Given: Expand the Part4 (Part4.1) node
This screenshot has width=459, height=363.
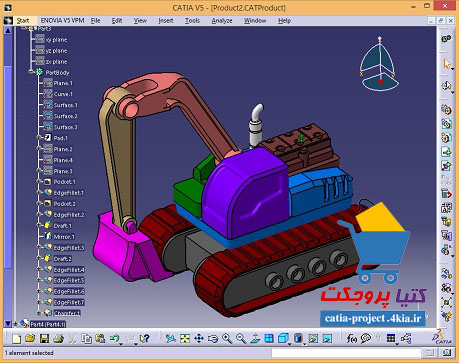Looking at the screenshot, I should (16, 324).
